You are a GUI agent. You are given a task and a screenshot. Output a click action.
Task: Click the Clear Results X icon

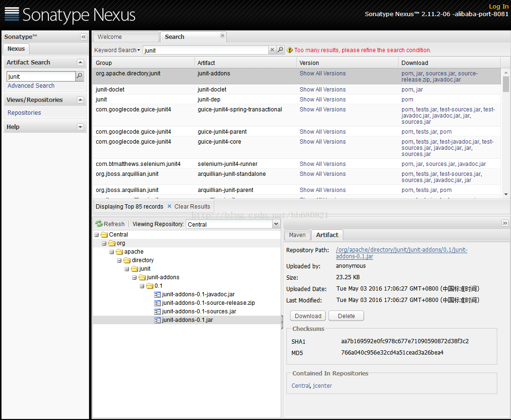tap(170, 206)
